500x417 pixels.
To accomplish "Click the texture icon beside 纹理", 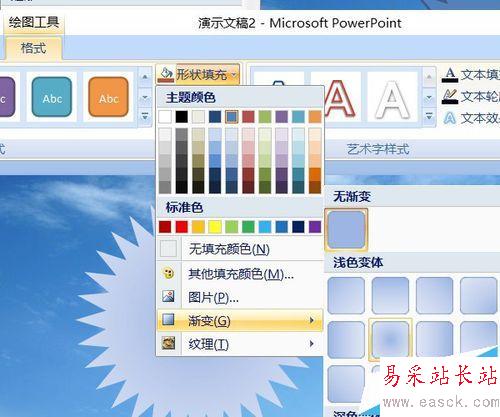I will tap(169, 343).
